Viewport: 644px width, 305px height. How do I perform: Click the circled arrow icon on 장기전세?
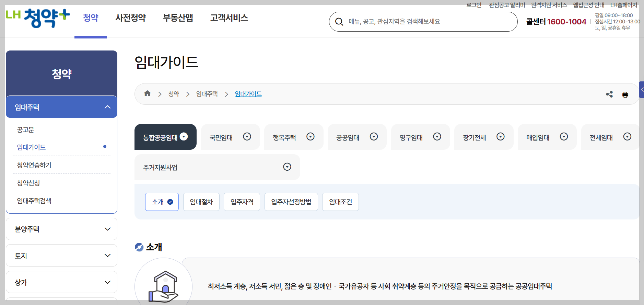(x=501, y=137)
